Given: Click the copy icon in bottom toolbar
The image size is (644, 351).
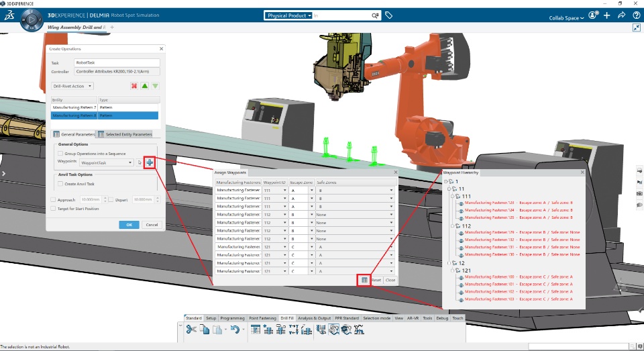Looking at the screenshot, I should [204, 330].
